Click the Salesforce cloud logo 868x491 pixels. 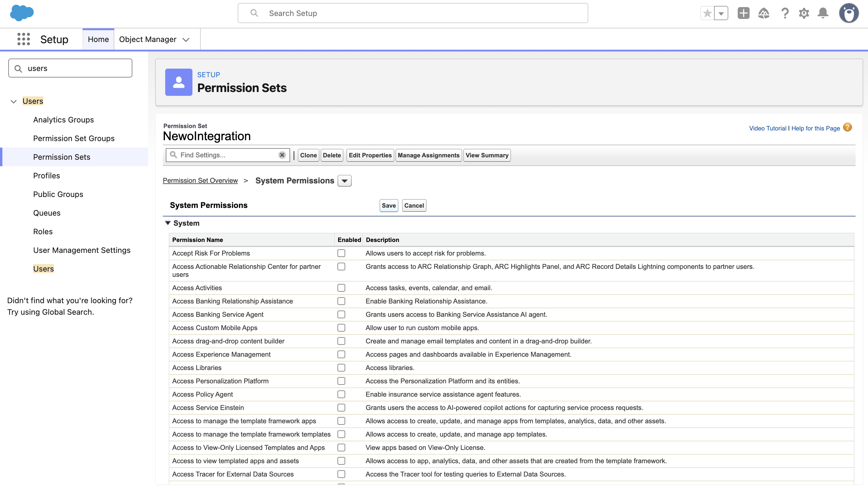[x=22, y=13]
